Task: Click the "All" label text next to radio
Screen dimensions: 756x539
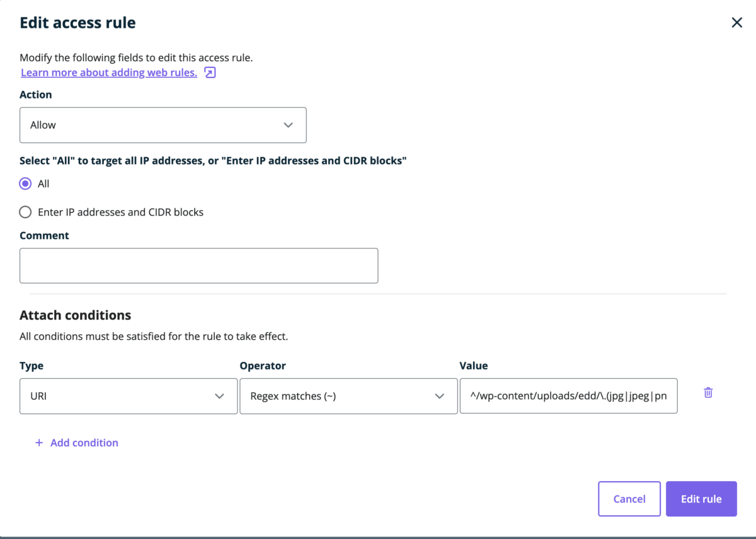Action: [43, 183]
